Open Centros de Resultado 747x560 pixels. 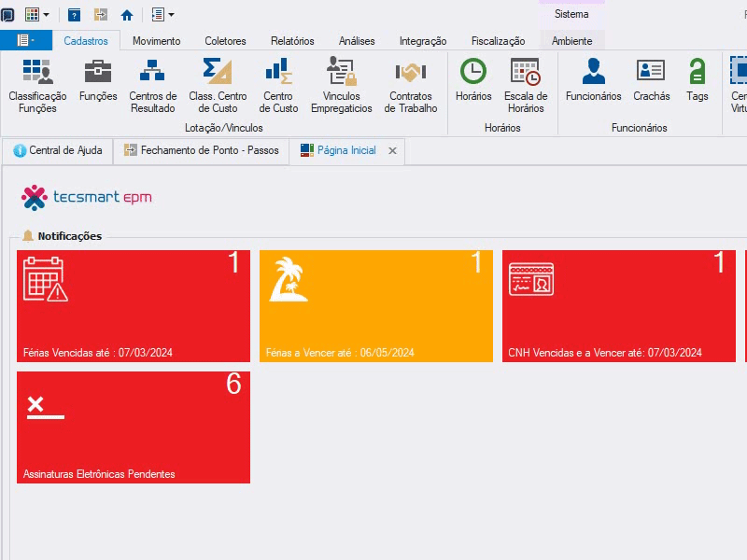click(153, 86)
